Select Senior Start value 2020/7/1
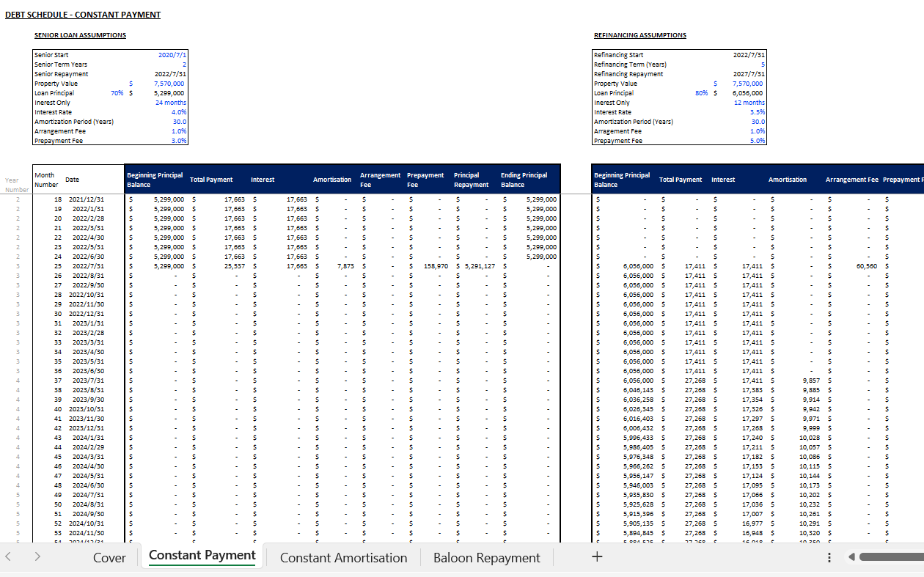924x577 pixels. [x=172, y=55]
